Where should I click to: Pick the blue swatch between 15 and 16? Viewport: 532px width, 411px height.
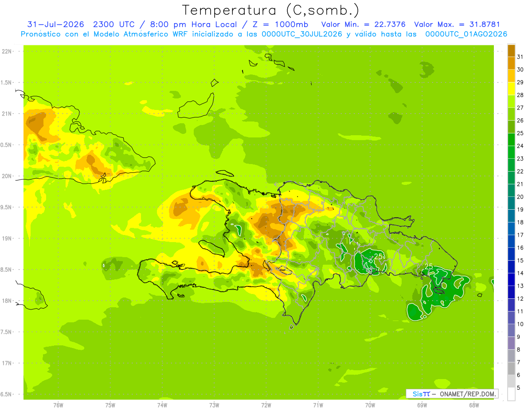click(x=511, y=254)
